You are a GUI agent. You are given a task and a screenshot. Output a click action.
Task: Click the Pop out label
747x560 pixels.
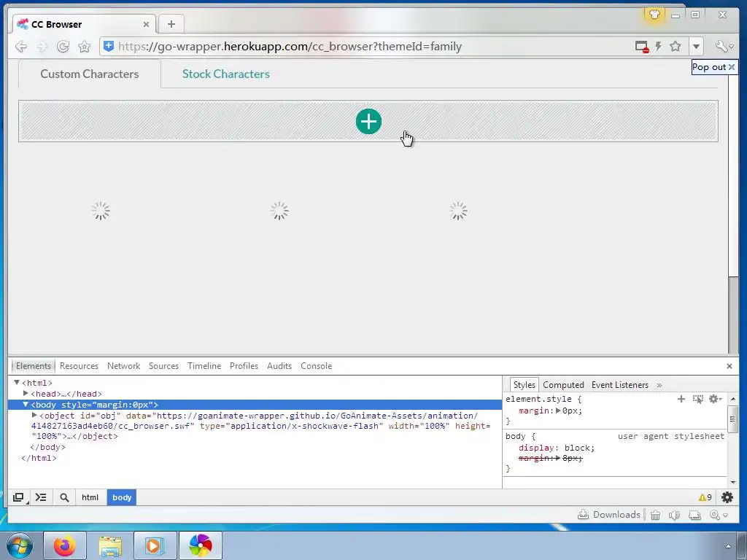pos(709,67)
